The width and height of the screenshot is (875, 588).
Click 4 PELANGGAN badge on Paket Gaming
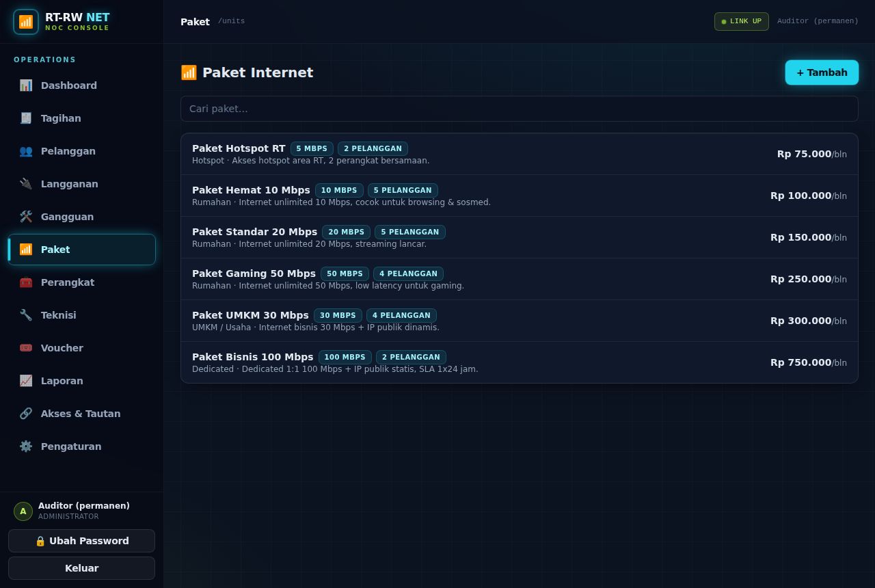point(409,273)
